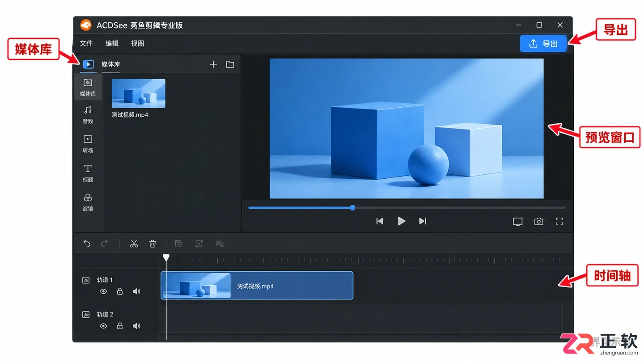
Task: Click the undo arrow in timeline toolbar
Action: pos(87,244)
